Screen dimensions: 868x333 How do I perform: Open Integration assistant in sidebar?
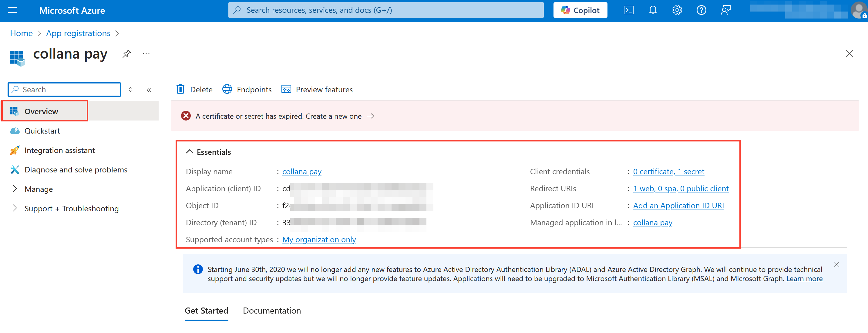(60, 150)
